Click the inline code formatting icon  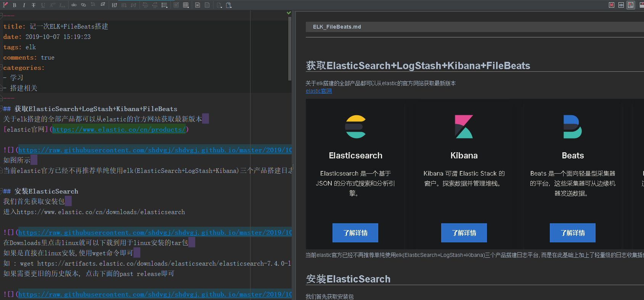point(74,5)
